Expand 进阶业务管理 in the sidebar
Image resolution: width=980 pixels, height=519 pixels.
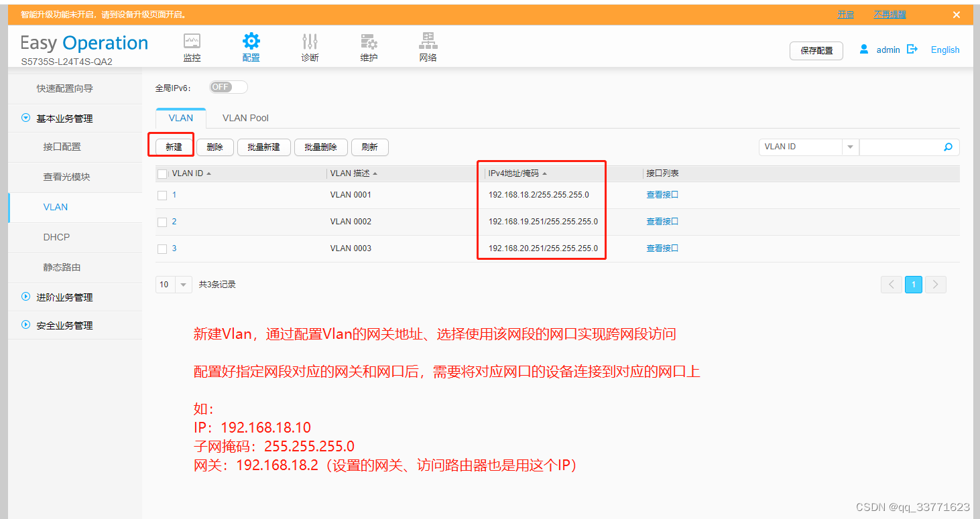64,297
